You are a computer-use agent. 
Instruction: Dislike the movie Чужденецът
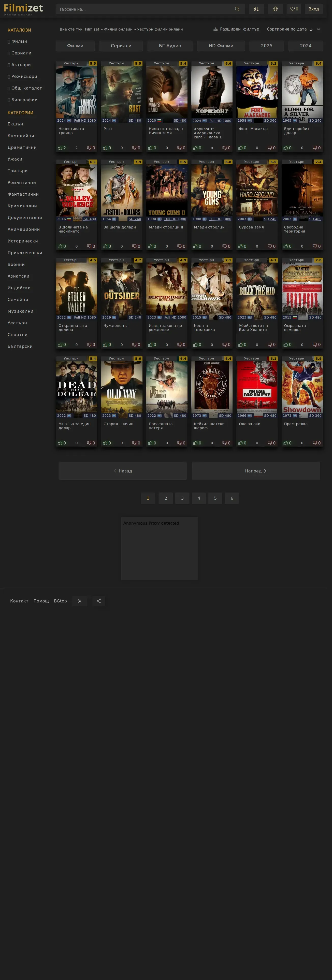136,345
